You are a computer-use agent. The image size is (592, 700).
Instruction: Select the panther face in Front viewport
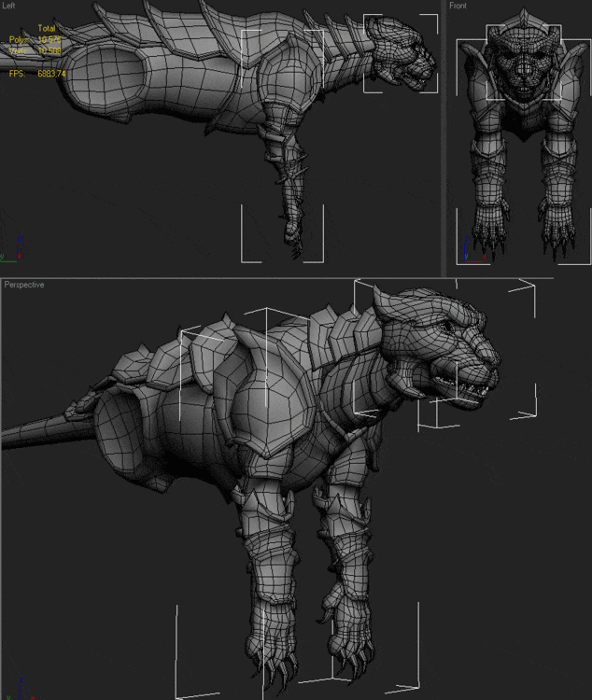(x=523, y=63)
